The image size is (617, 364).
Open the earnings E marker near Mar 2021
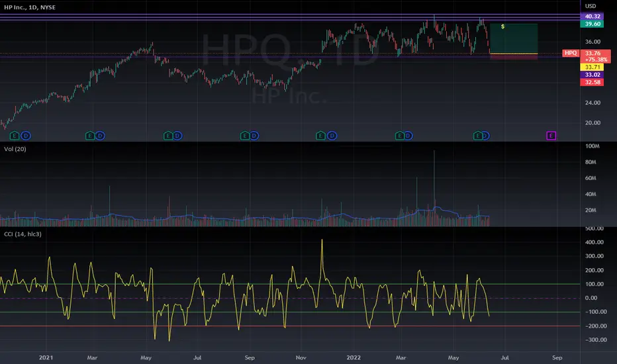[90, 136]
